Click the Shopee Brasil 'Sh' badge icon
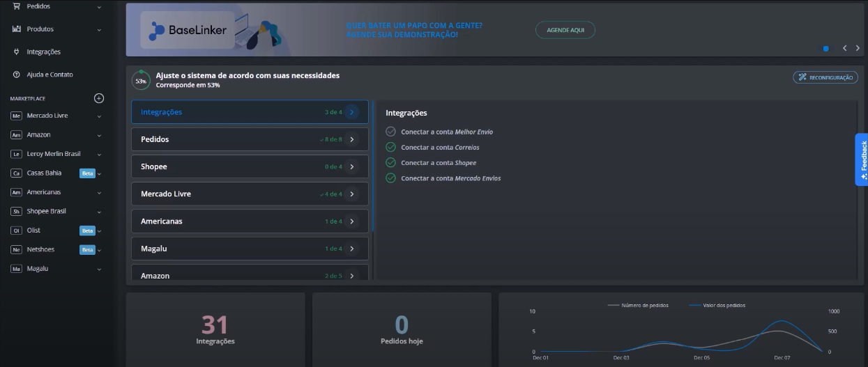The height and width of the screenshot is (367, 868). pyautogui.click(x=17, y=211)
